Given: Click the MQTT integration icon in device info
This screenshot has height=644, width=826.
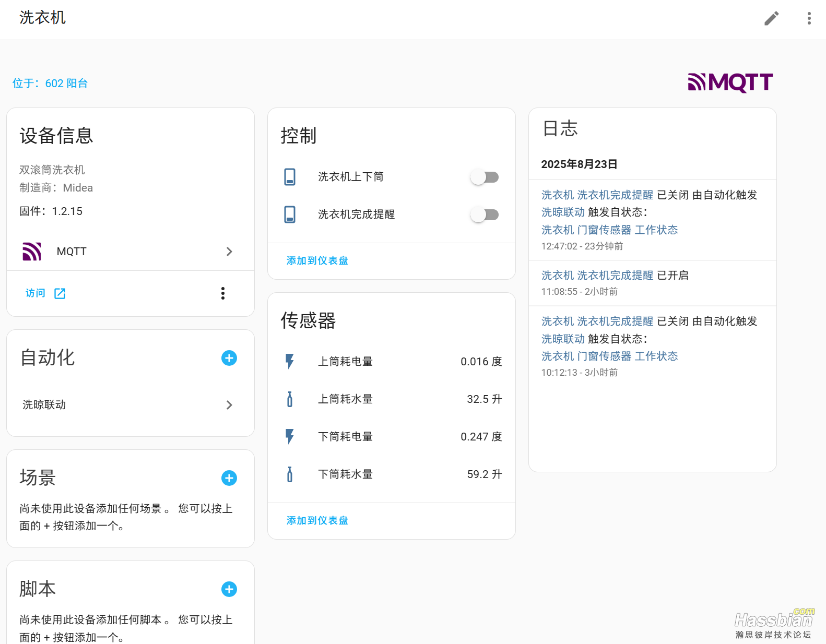Looking at the screenshot, I should click(32, 252).
